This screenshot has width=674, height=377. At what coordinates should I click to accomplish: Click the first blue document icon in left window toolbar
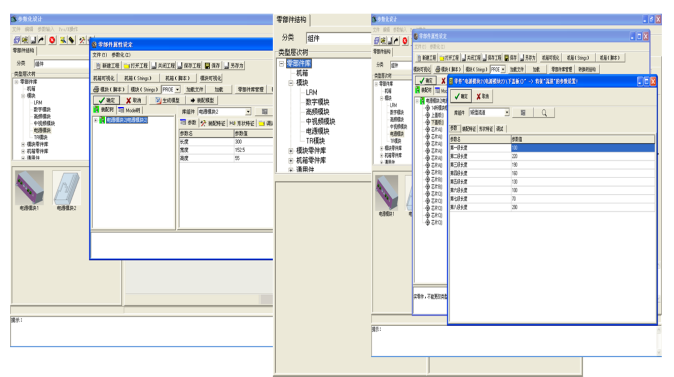tap(17, 40)
